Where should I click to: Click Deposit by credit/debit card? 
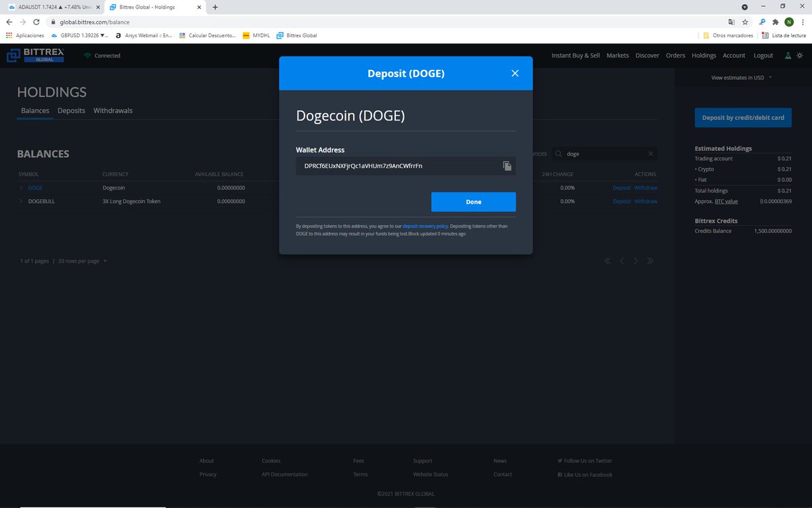point(743,117)
